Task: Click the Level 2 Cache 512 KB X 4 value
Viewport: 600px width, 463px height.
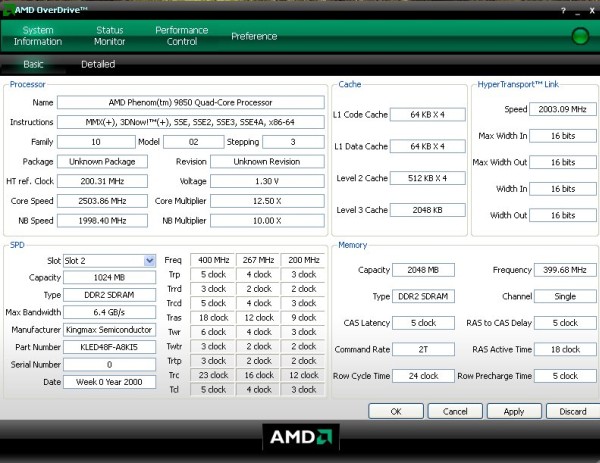Action: pos(427,178)
